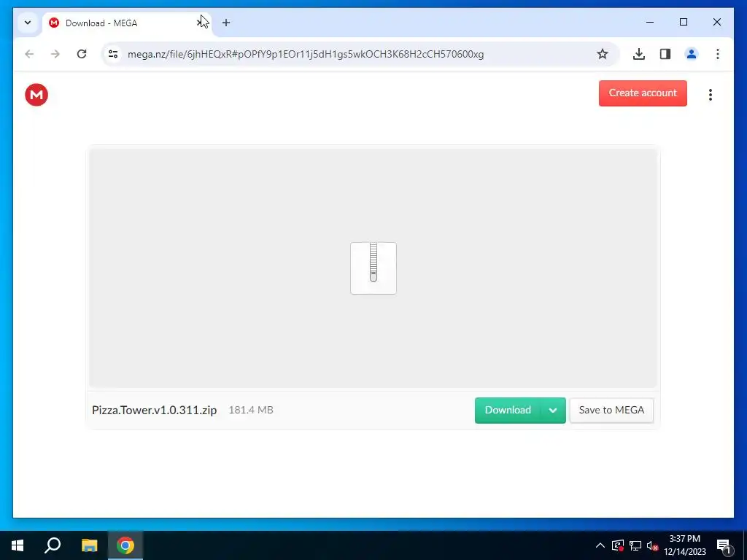Reload the MEGA download page
This screenshot has width=747, height=560.
[x=82, y=54]
